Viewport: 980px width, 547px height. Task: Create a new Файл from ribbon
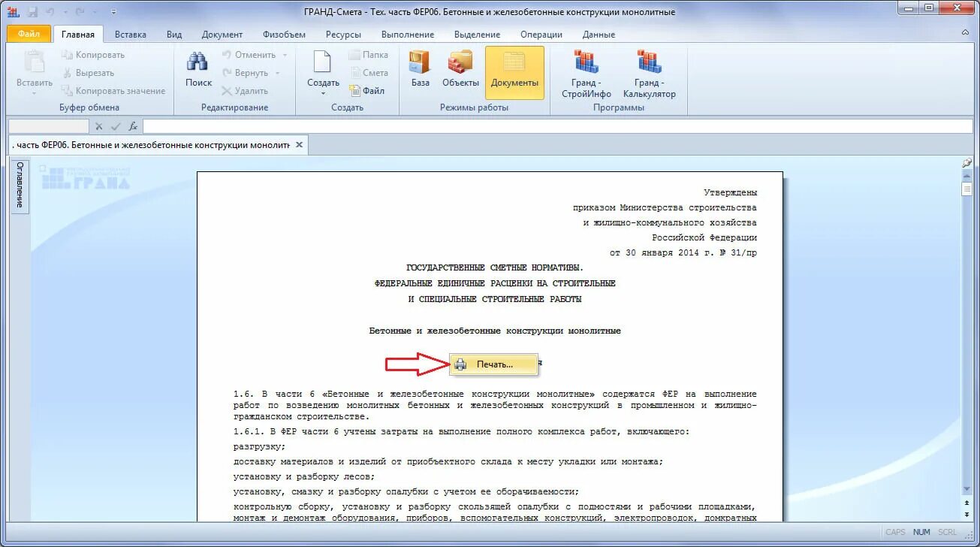(367, 91)
